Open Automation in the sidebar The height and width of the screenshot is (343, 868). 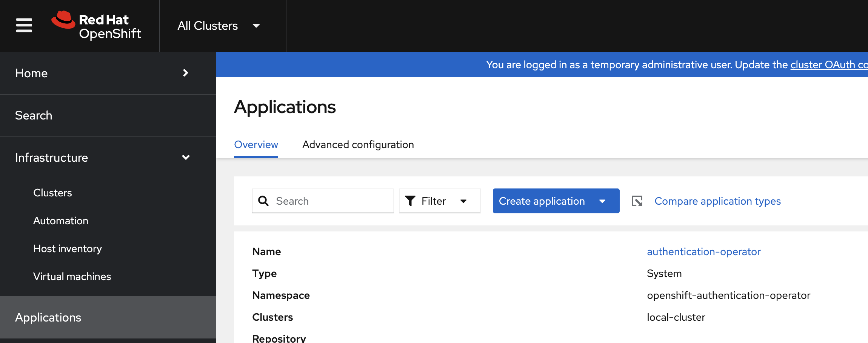point(61,221)
